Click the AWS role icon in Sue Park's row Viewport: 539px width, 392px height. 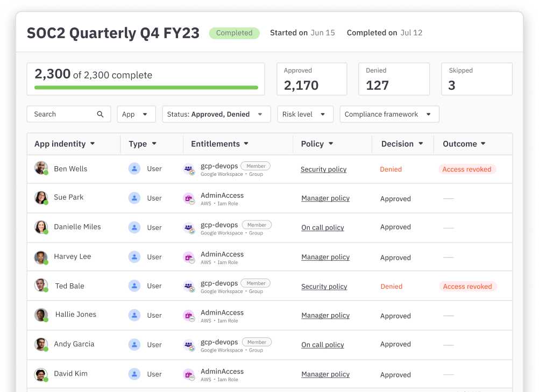pos(189,198)
